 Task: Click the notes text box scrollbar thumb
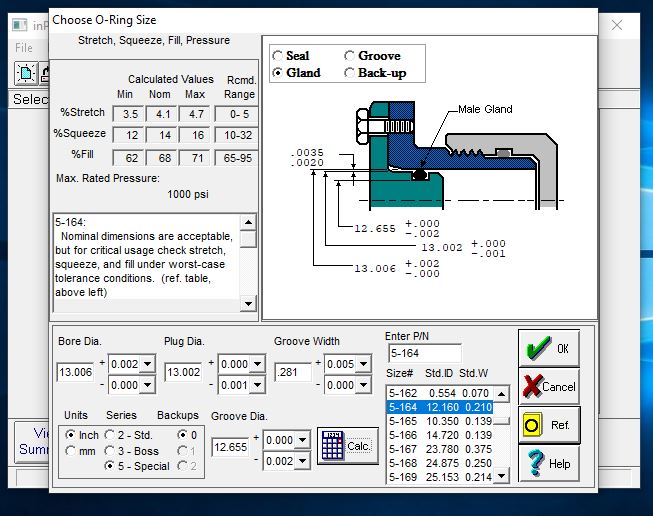click(x=248, y=239)
